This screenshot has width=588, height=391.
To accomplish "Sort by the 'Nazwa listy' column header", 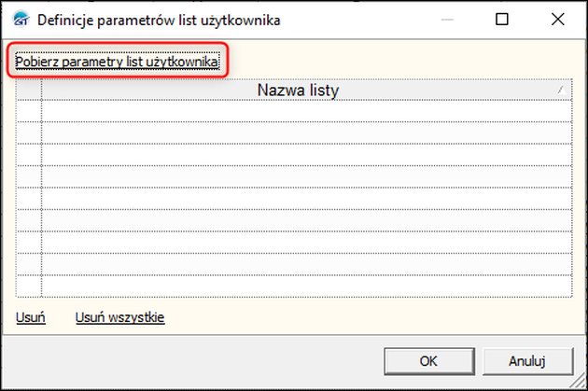I will pos(297,91).
